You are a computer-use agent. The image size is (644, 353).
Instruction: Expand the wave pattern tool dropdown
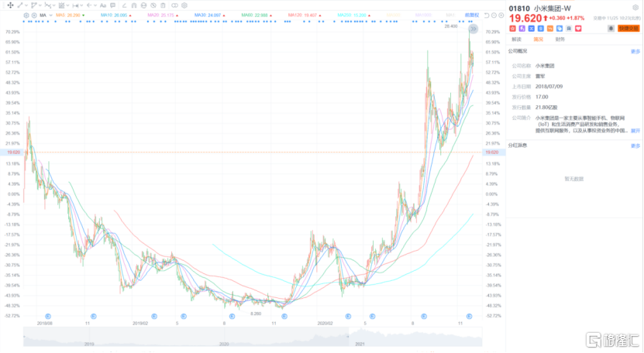53,5
